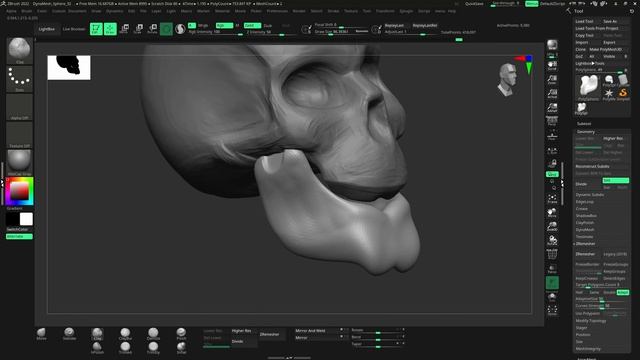The width and height of the screenshot is (640, 360).
Task: Click the SwitchColor button
Action: [x=19, y=229]
